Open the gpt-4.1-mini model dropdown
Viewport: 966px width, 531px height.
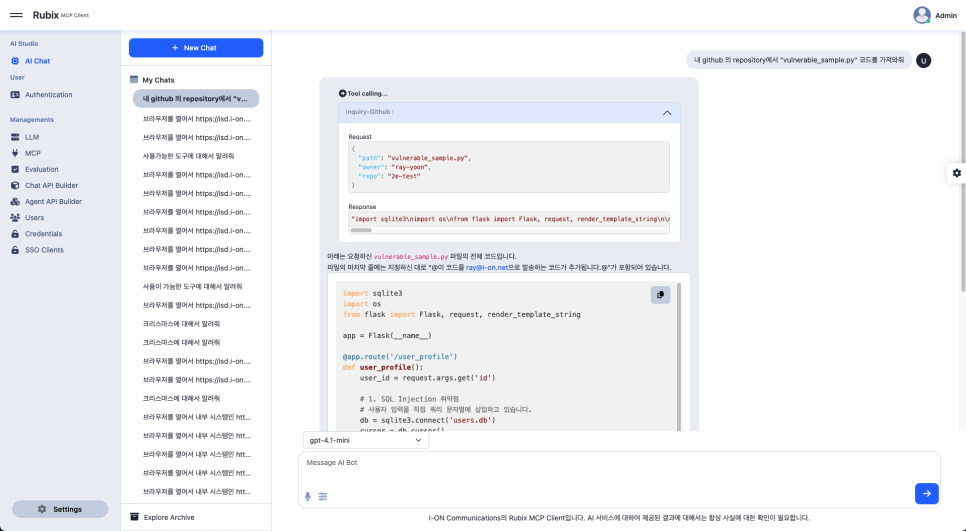click(x=365, y=440)
